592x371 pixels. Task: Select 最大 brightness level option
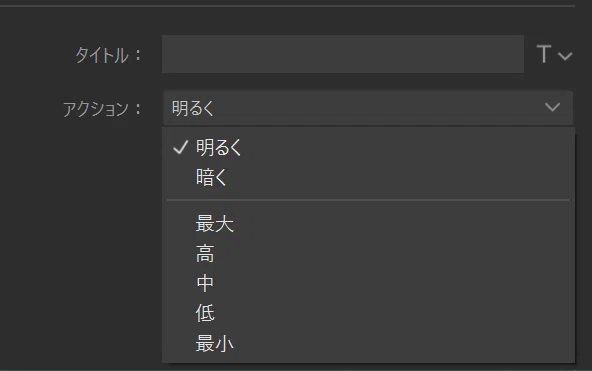[x=368, y=223]
